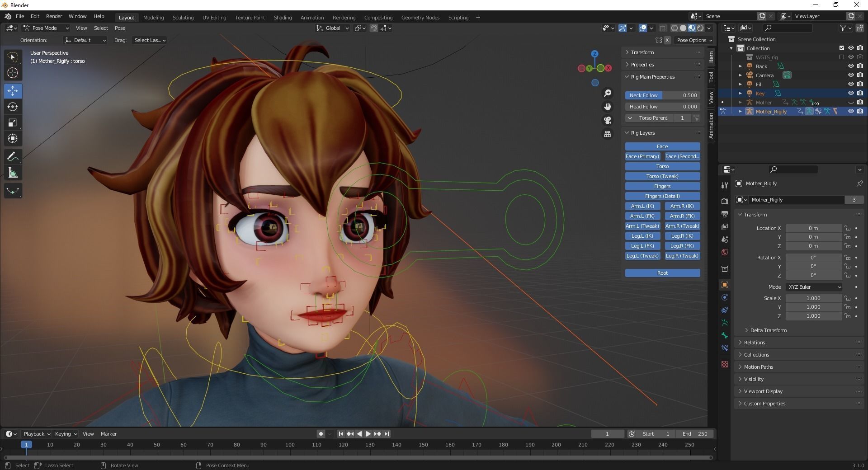Toggle Collection exclude checkbox
The image size is (868, 470).
coord(841,48)
